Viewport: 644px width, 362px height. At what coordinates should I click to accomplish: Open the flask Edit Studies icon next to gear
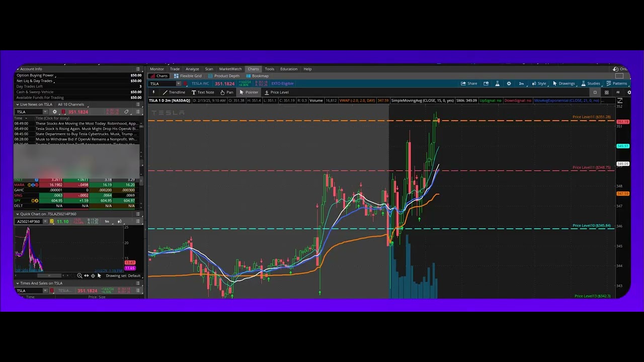(x=497, y=83)
